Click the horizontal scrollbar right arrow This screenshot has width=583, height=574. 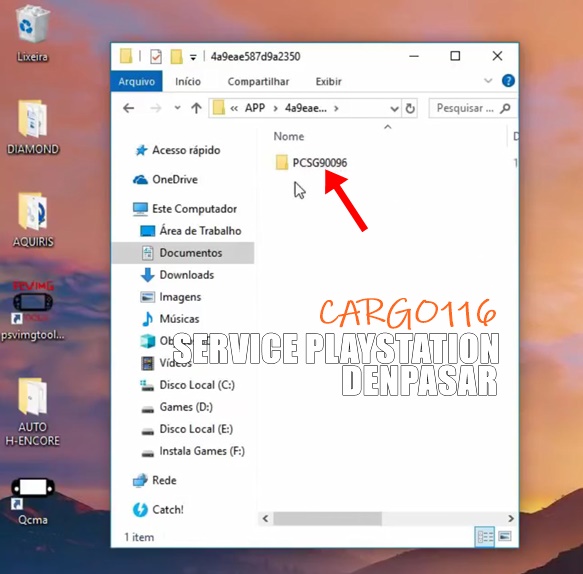[x=510, y=518]
